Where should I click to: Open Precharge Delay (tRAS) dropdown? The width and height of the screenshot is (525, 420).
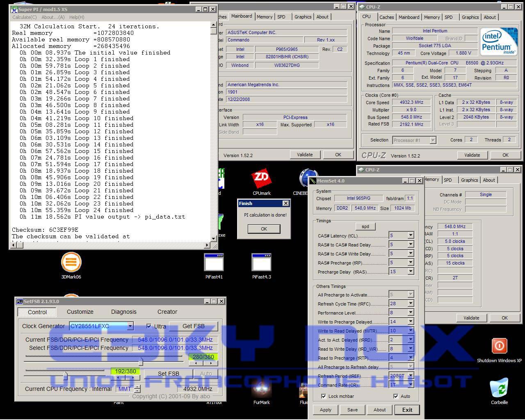pos(410,272)
